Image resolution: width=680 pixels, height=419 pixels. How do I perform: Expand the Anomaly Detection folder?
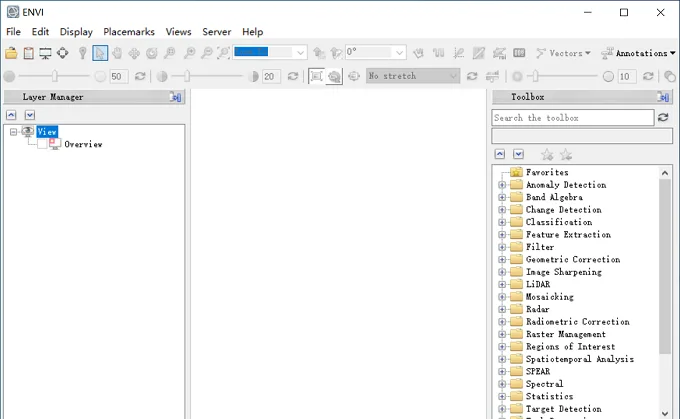coord(502,185)
